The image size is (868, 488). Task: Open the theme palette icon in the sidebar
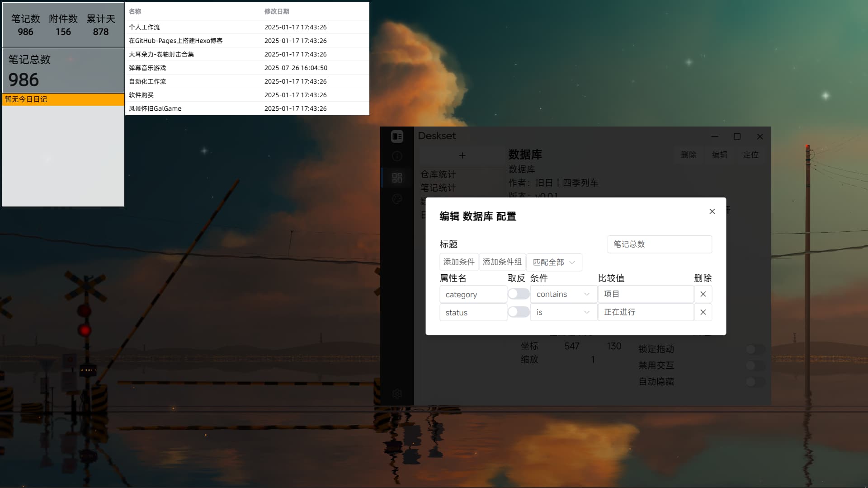point(397,199)
